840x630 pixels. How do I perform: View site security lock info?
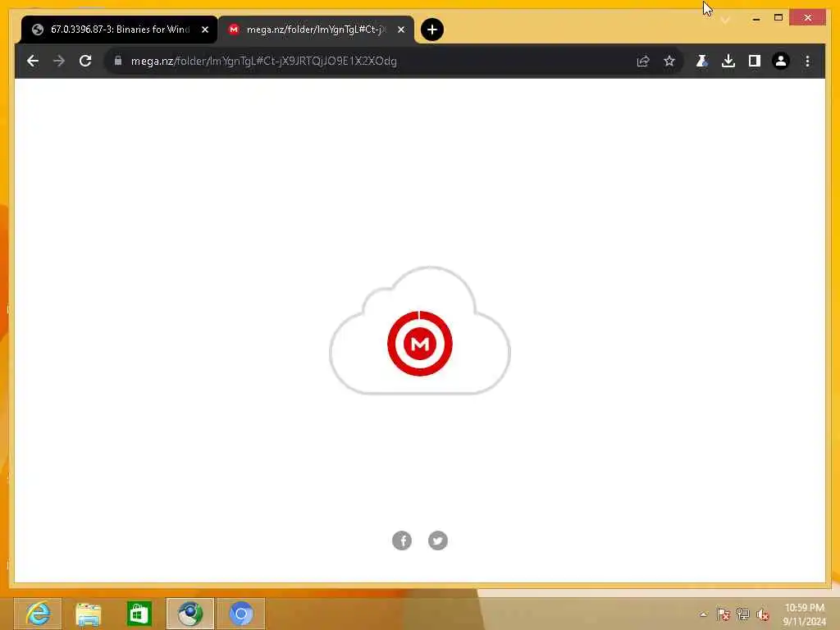click(x=118, y=61)
